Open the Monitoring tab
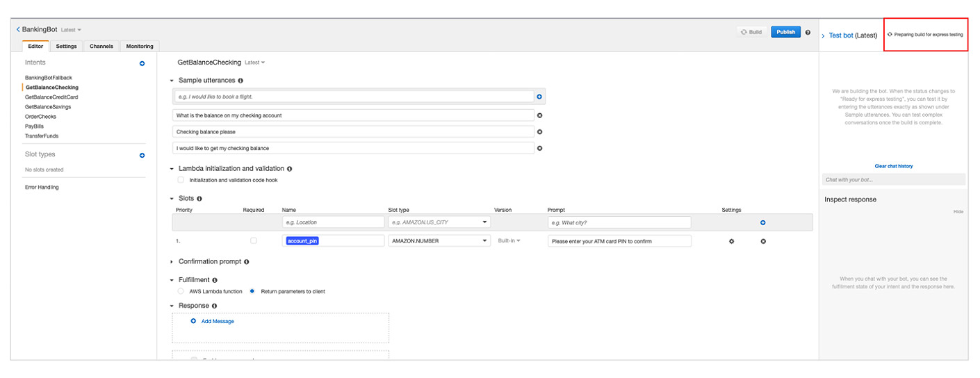The height and width of the screenshot is (378, 980). (139, 47)
